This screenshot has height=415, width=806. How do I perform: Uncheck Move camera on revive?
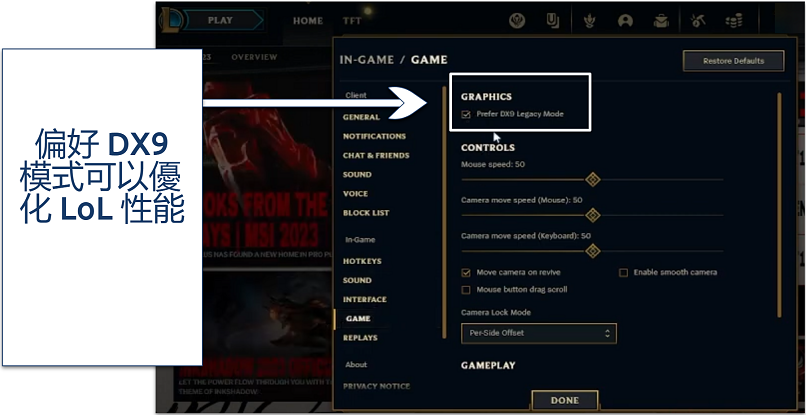pos(466,273)
